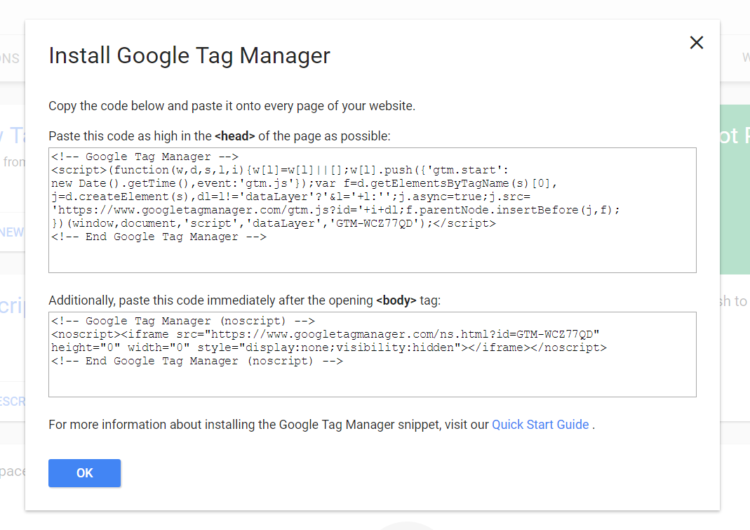Click inside the body noscript code box
This screenshot has height=530, width=750.
(372, 380)
